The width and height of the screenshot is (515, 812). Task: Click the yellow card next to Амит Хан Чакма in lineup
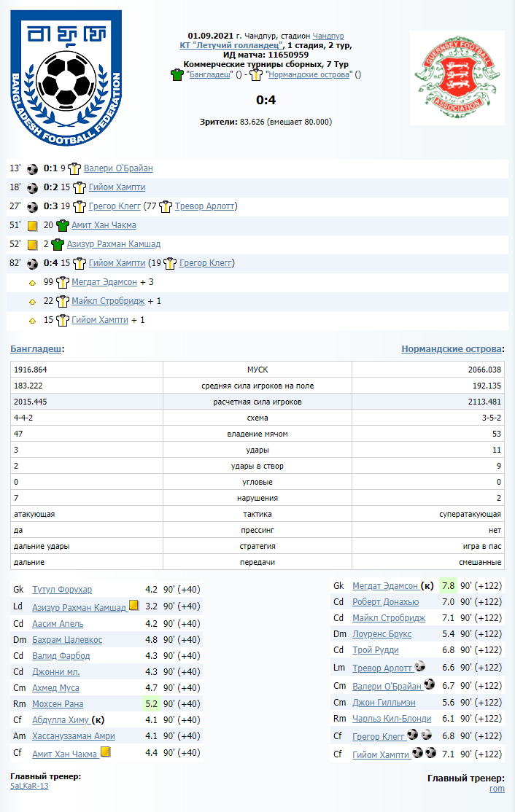click(x=105, y=752)
